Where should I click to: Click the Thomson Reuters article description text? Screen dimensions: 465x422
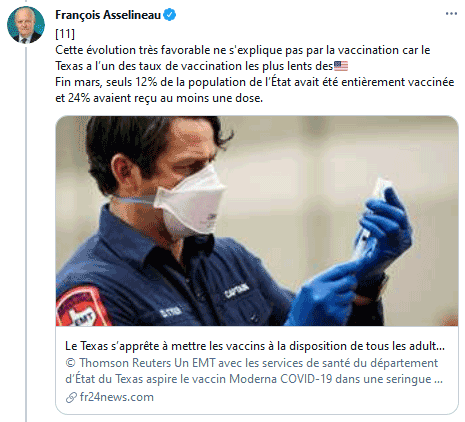pos(254,371)
